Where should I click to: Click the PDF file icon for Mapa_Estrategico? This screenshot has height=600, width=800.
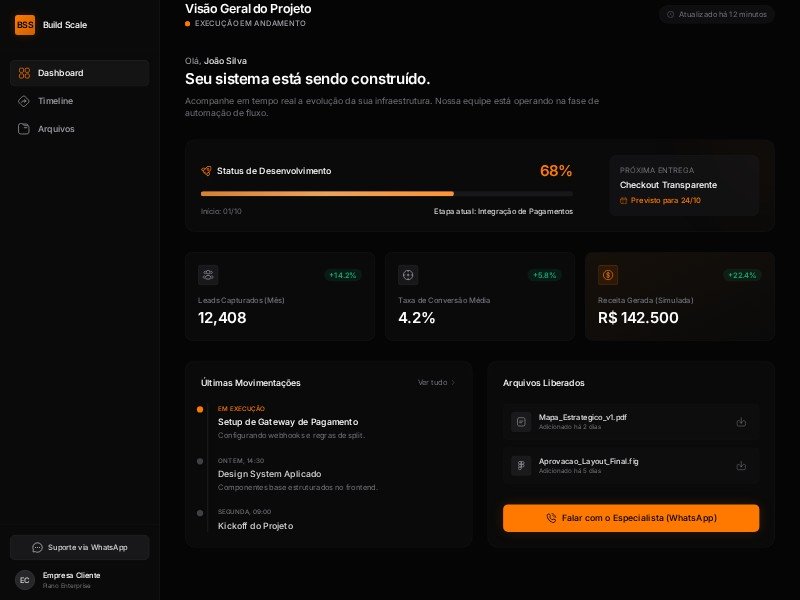click(x=521, y=422)
